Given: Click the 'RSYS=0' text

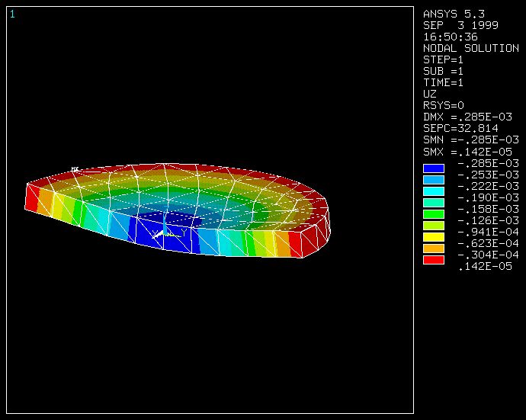Looking at the screenshot, I should (x=444, y=105).
